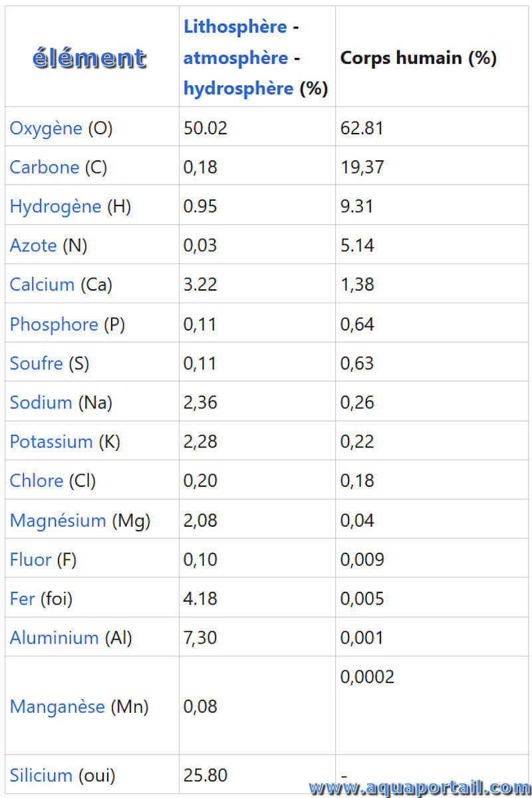The image size is (532, 798).
Task: Click the Potassium link
Action: point(51,442)
